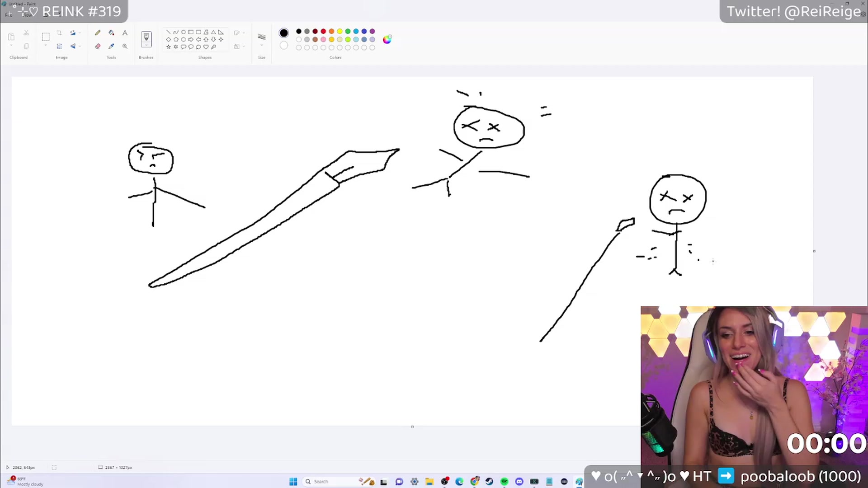Choose the Triangle shape

[213, 32]
